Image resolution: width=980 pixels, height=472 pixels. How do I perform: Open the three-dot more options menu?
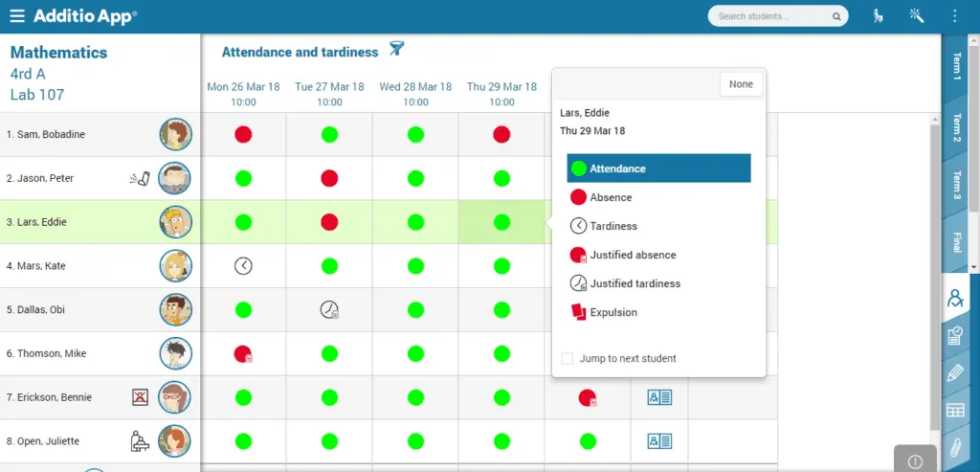click(954, 16)
